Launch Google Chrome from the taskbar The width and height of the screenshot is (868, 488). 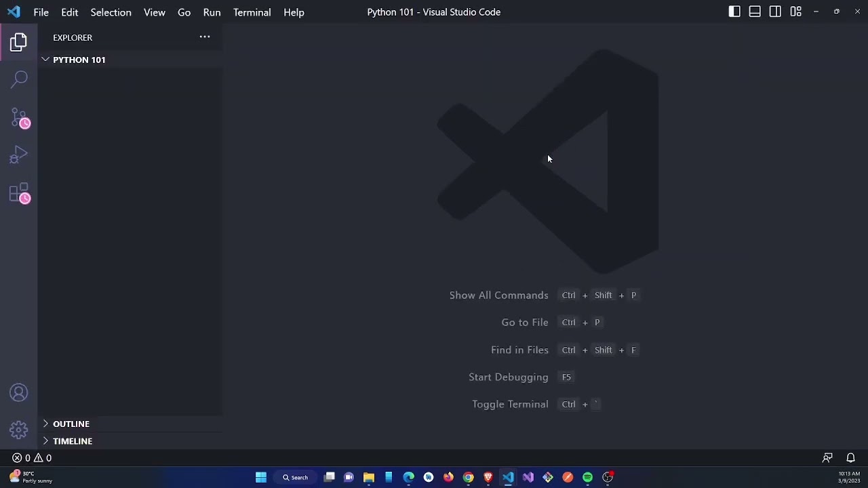[x=468, y=477]
